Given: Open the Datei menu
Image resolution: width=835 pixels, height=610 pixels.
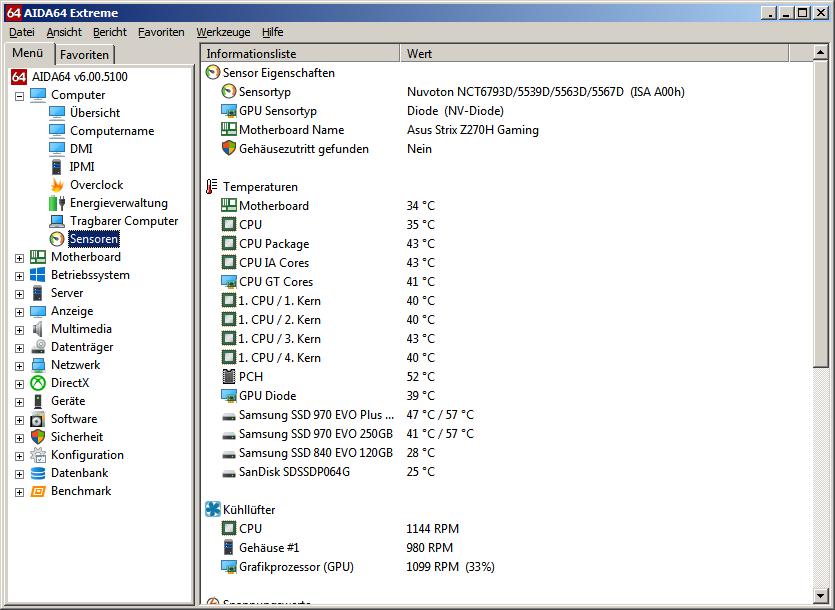Looking at the screenshot, I should (x=22, y=32).
